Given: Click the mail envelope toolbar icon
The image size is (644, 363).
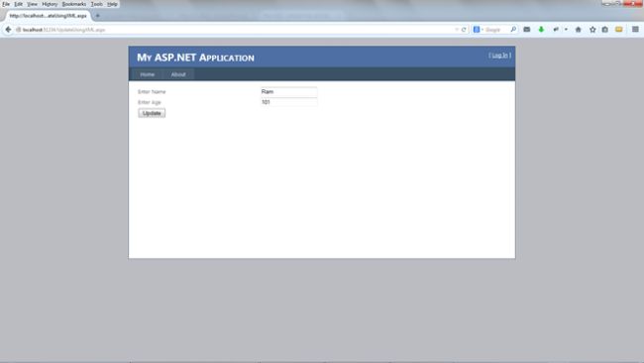Looking at the screenshot, I should [527, 30].
